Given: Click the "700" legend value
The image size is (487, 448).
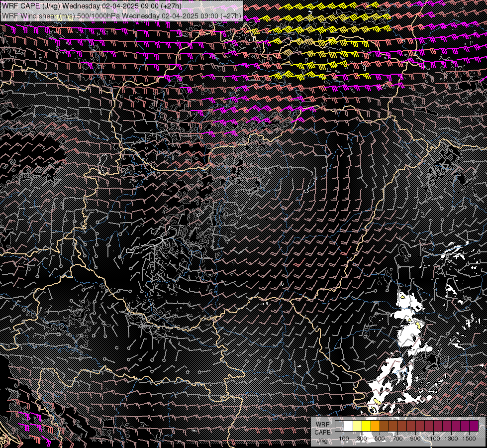Looking at the screenshot, I should click(x=397, y=439).
